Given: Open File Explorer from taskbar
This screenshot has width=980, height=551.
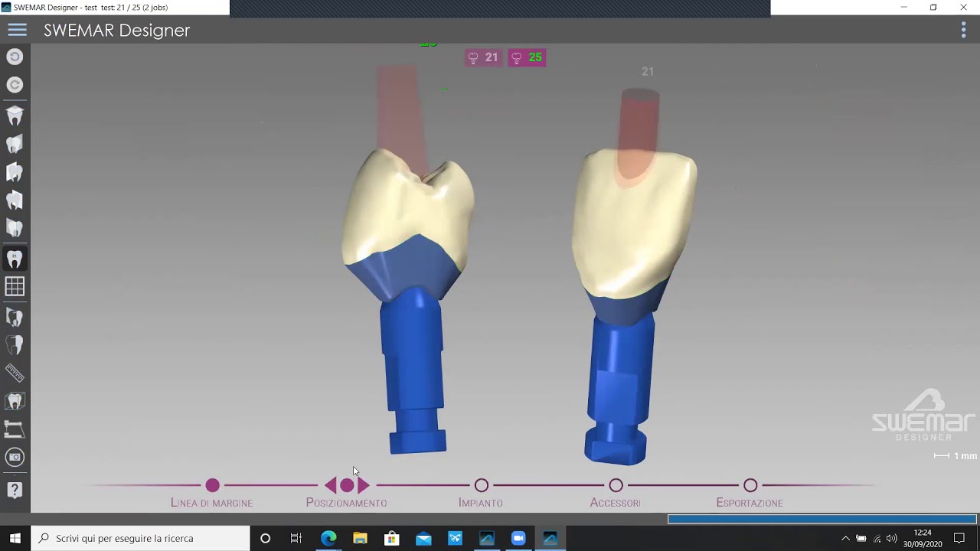Looking at the screenshot, I should point(360,538).
